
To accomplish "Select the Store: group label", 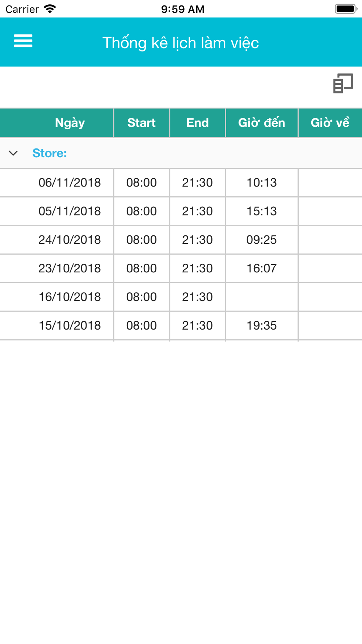I will point(50,153).
